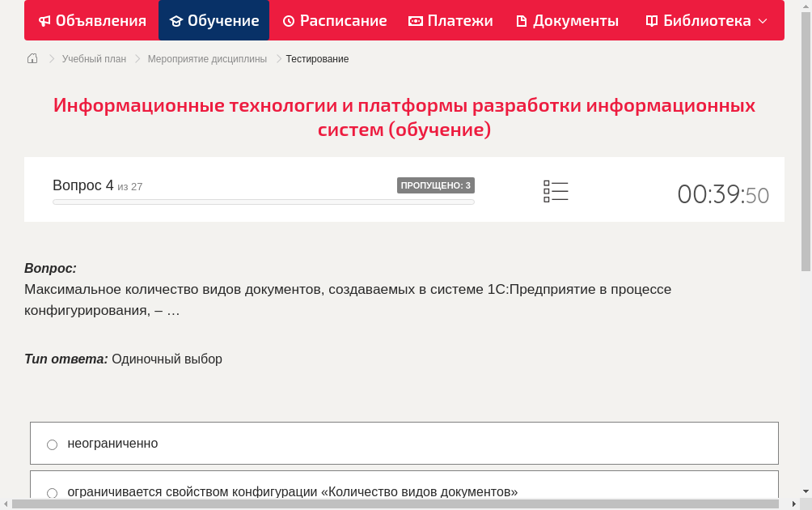This screenshot has width=812, height=510.
Task: Mark the radio button of the first answer
Action: [52, 444]
